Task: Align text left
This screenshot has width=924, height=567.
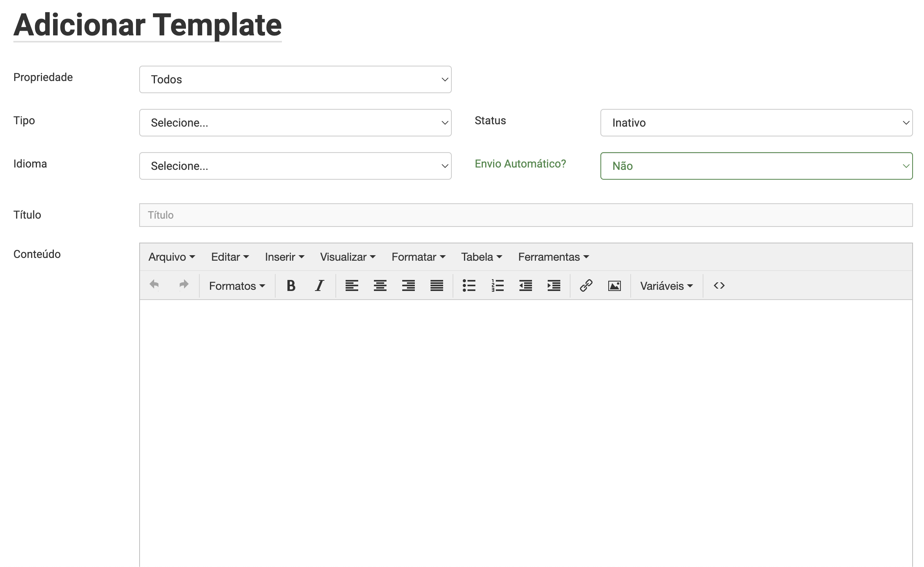Action: click(352, 285)
